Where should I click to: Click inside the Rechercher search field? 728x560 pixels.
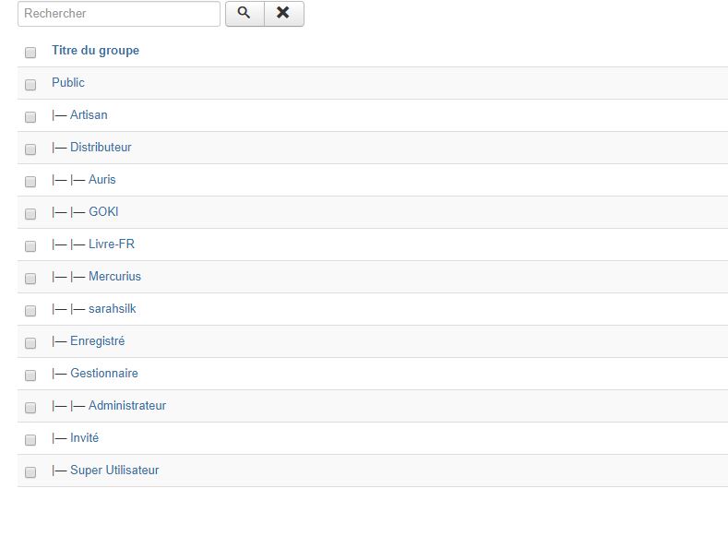(118, 14)
